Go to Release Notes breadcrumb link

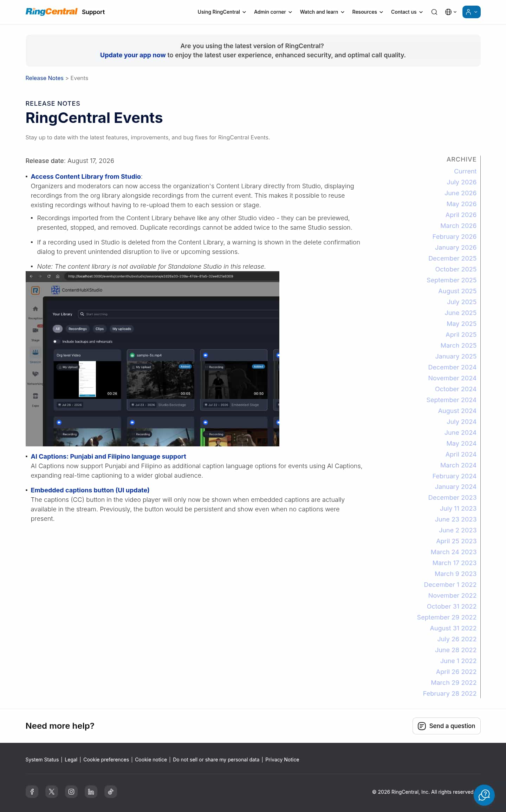tap(44, 78)
